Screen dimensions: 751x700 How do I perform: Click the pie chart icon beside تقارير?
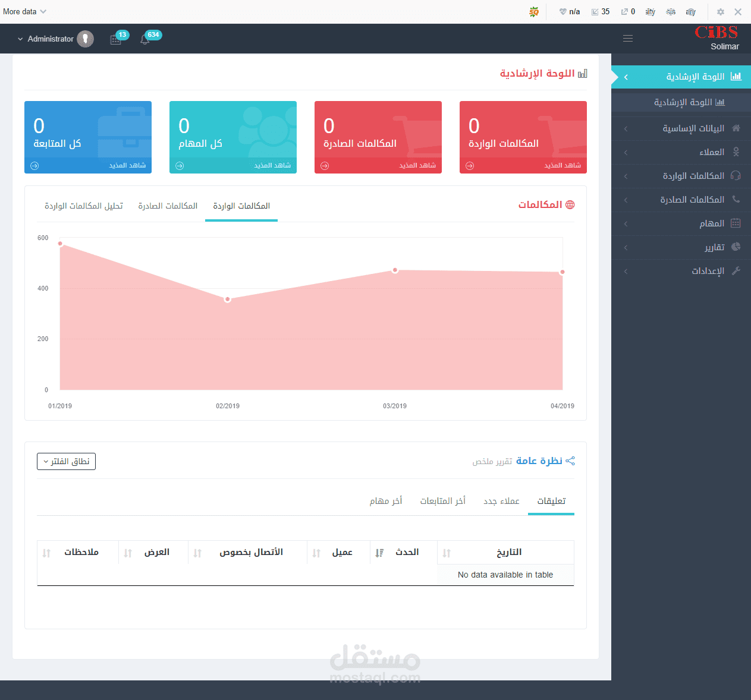click(736, 247)
